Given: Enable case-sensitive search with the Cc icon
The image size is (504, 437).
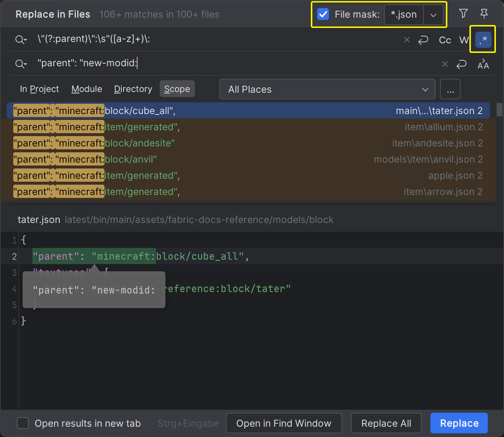Looking at the screenshot, I should 444,40.
